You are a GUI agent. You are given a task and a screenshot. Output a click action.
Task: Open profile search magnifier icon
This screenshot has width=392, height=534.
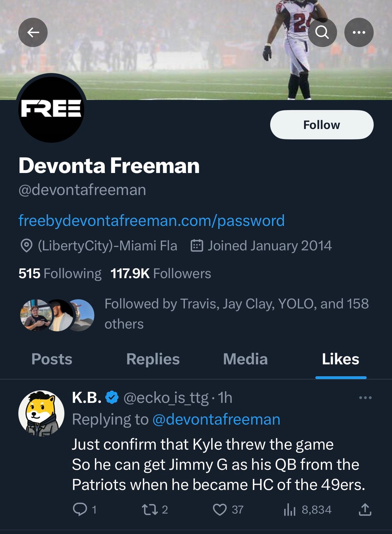[322, 32]
